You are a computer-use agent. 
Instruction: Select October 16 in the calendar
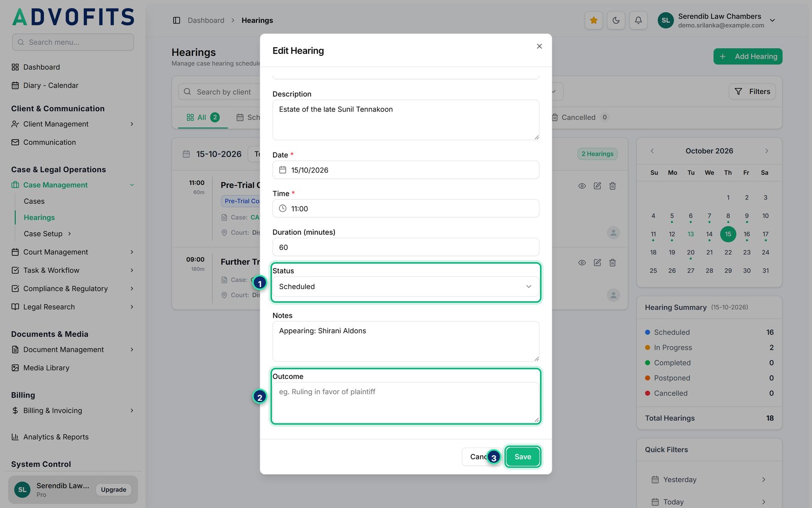point(747,234)
